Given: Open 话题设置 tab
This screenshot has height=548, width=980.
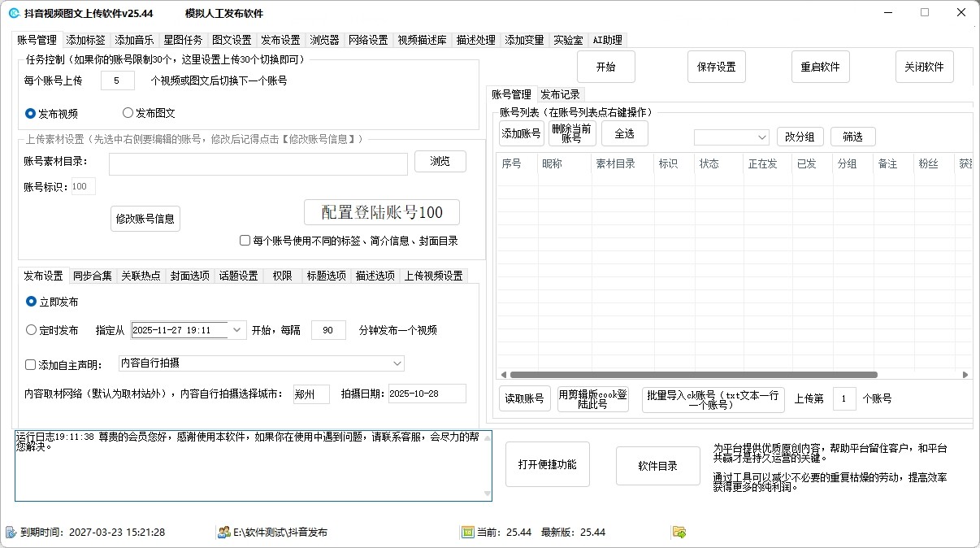Looking at the screenshot, I should (238, 276).
